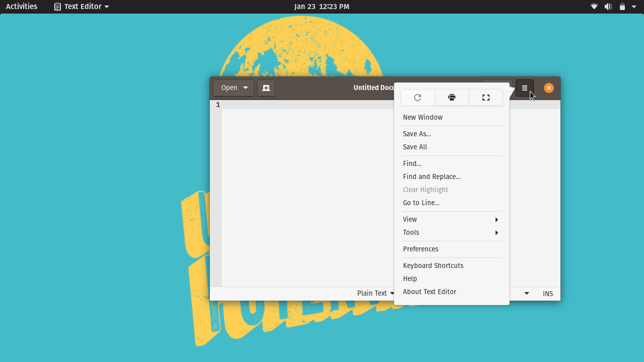Click the Untitled Document title
The height and width of the screenshot is (362, 644).
[x=374, y=87]
